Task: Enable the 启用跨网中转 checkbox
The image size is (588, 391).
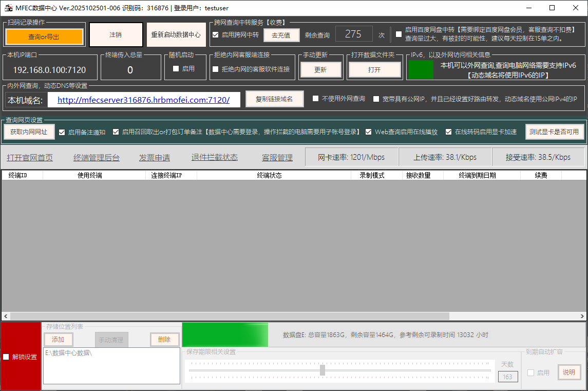Action: click(216, 35)
